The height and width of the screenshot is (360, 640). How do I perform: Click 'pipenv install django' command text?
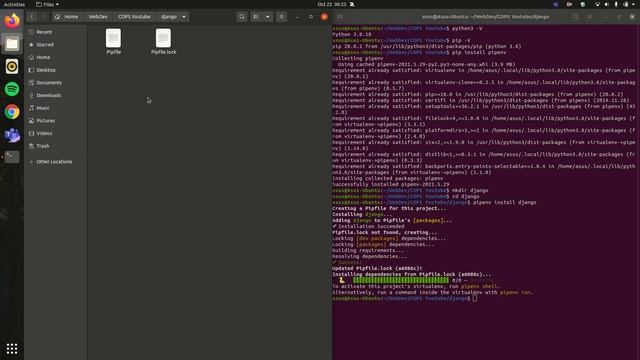[x=504, y=202]
